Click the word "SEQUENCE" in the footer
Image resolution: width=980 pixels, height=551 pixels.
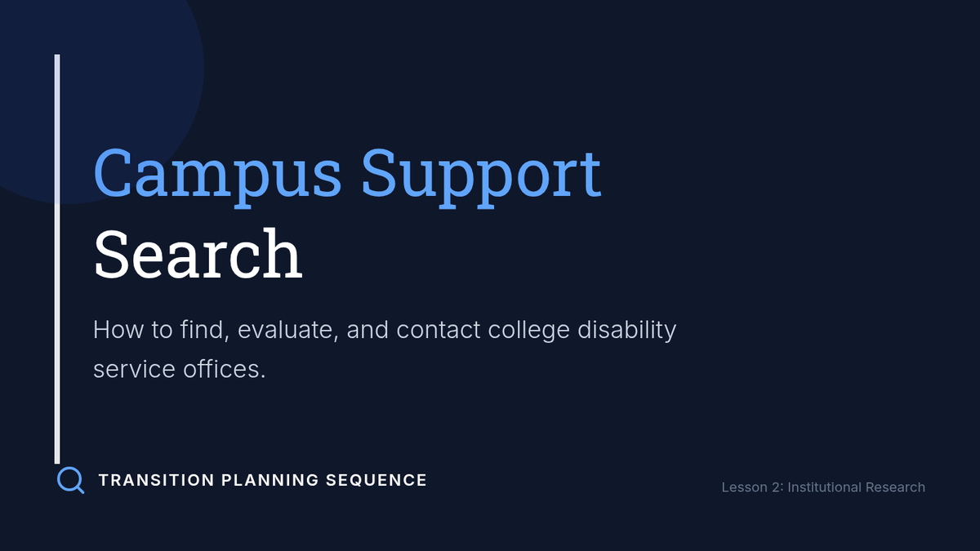[376, 481]
